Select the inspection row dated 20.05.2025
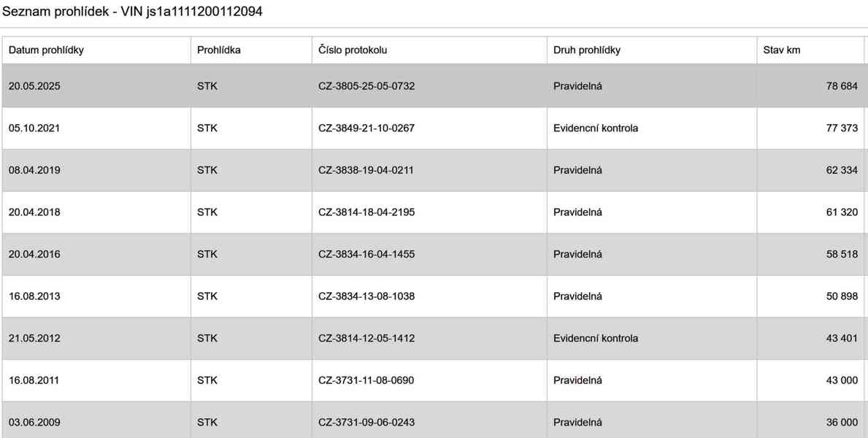Screen dimensions: 868x438 34,86
